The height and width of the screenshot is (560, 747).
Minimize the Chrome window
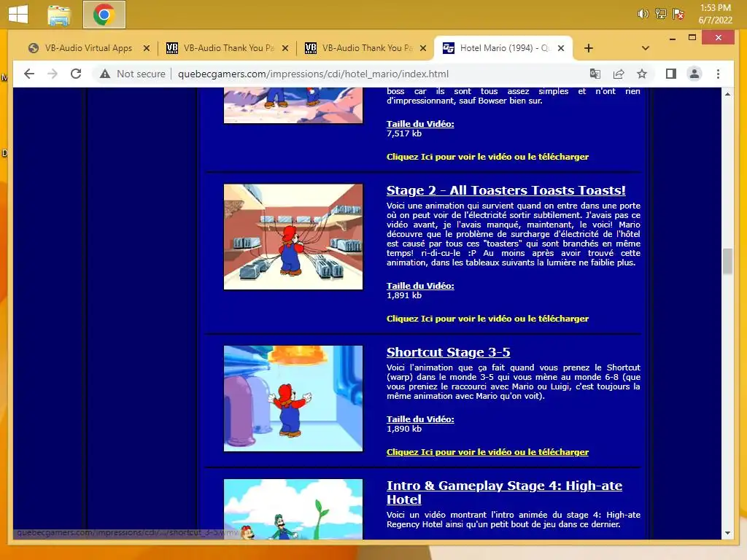pyautogui.click(x=672, y=38)
